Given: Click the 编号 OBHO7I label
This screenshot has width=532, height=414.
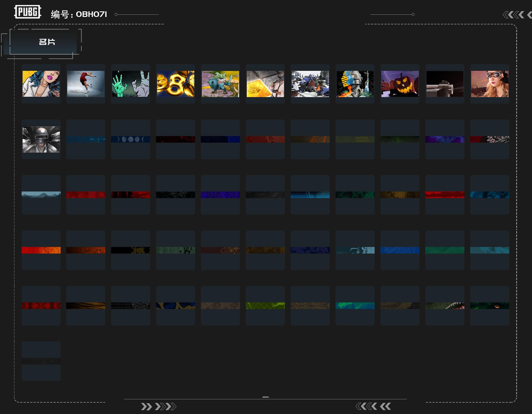Looking at the screenshot, I should pos(79,14).
